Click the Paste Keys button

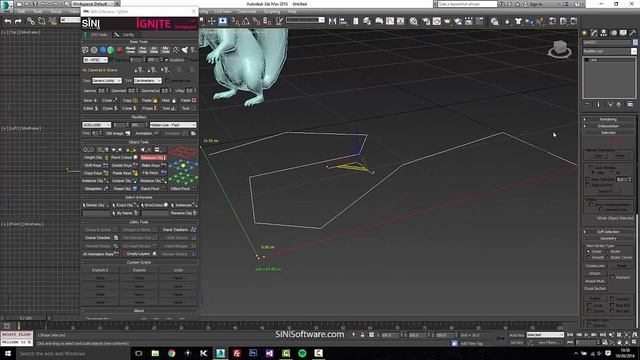pyautogui.click(x=124, y=173)
